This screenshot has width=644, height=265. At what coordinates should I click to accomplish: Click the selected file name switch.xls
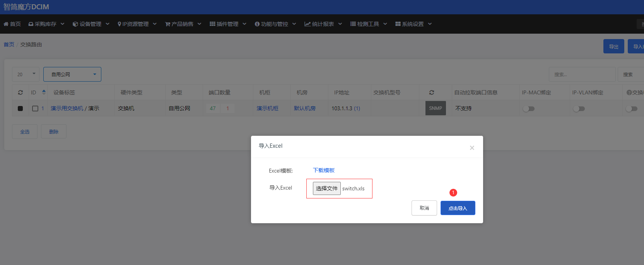click(x=354, y=188)
